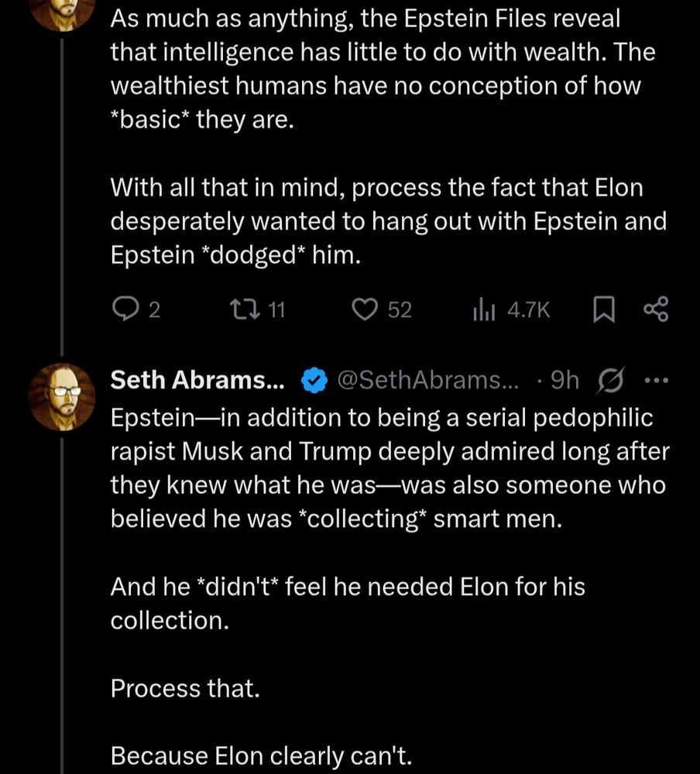
Task: Open the three-dot more options menu
Action: (655, 380)
